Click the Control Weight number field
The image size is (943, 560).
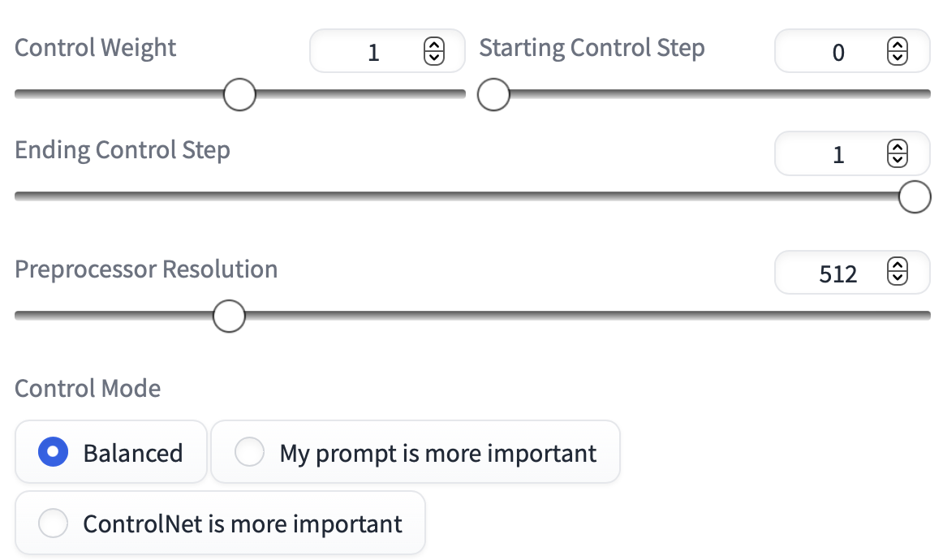(x=373, y=53)
